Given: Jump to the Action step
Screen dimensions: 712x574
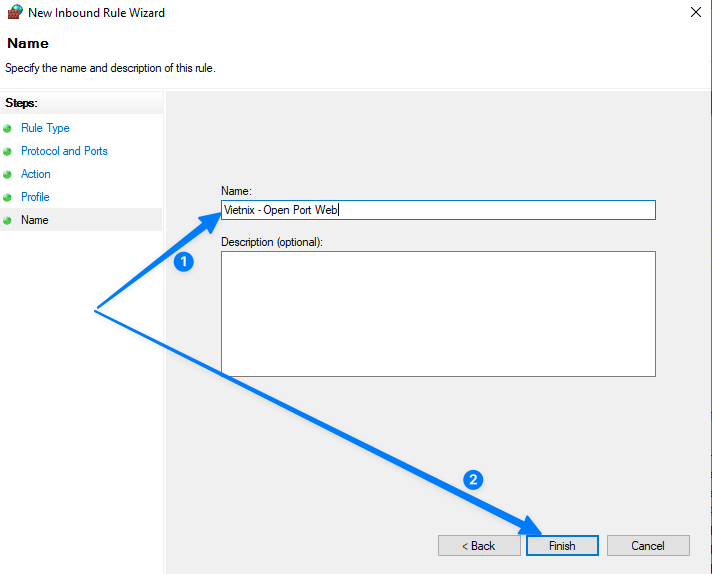Looking at the screenshot, I should [x=36, y=174].
